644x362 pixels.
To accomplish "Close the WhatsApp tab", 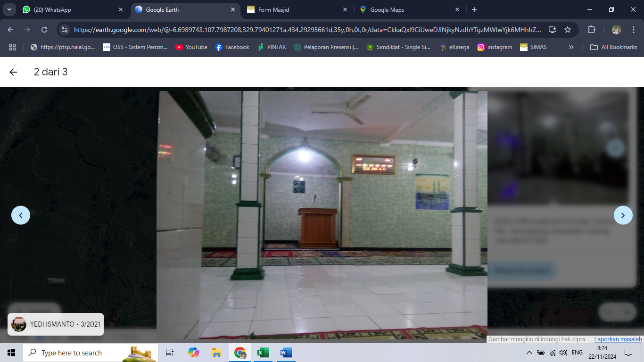I will [120, 9].
